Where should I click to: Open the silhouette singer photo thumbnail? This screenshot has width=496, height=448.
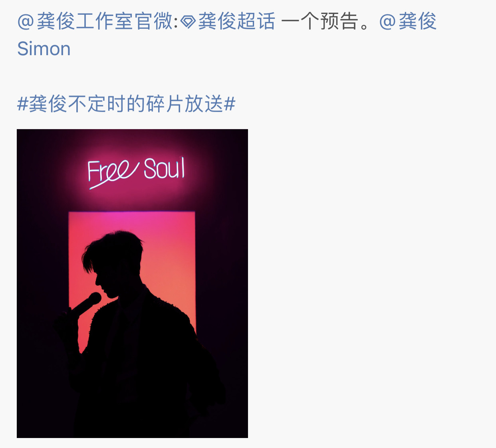pyautogui.click(x=132, y=283)
